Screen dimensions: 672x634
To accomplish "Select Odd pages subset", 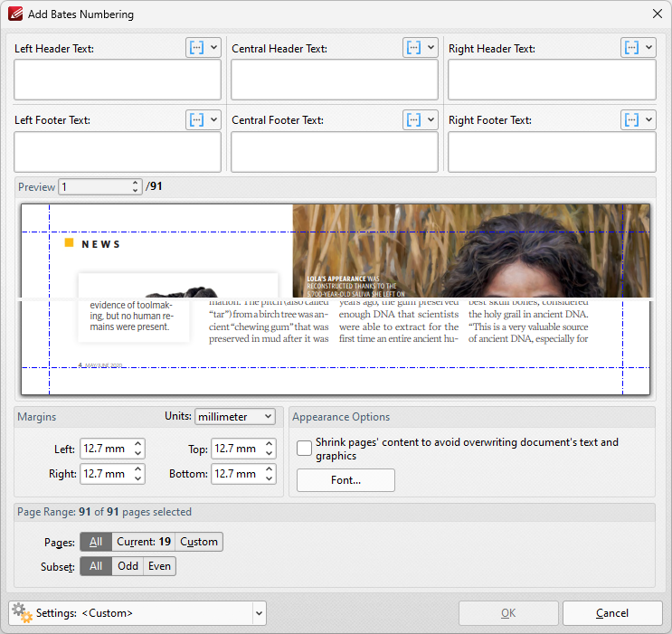I will click(128, 566).
